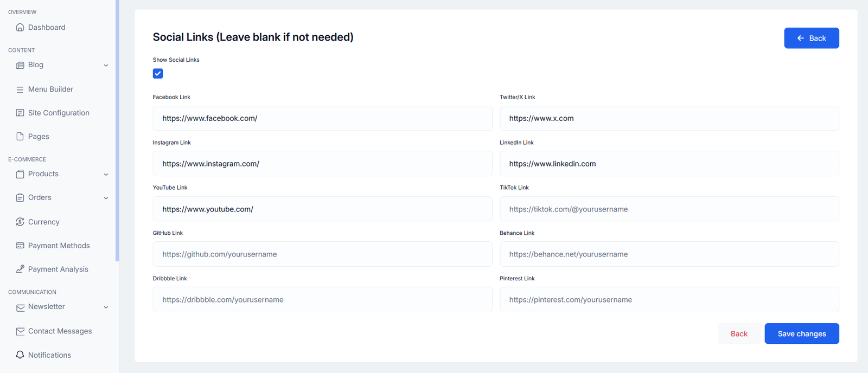This screenshot has height=373, width=868.
Task: Open Dashboard from the sidebar
Action: [x=47, y=27]
